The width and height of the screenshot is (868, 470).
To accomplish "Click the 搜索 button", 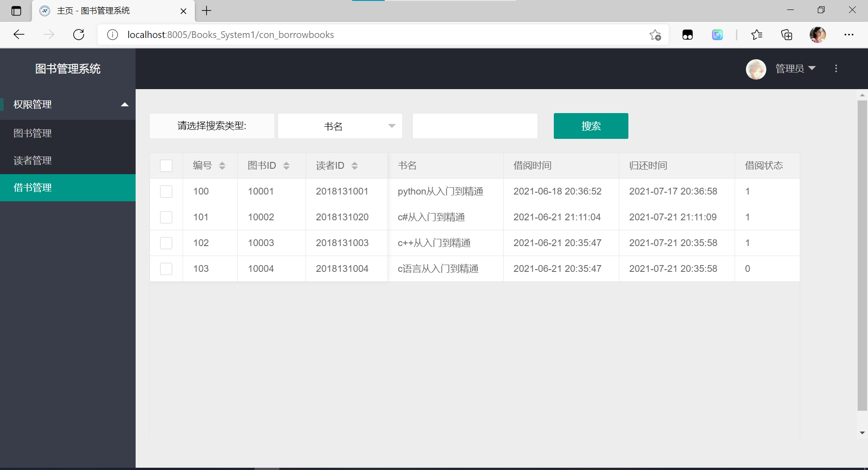I will pos(591,126).
